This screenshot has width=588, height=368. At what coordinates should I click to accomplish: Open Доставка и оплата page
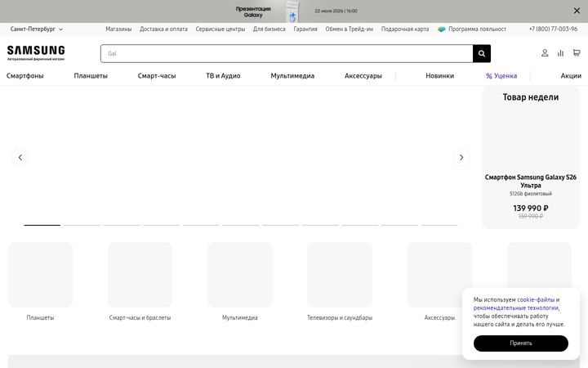click(163, 29)
